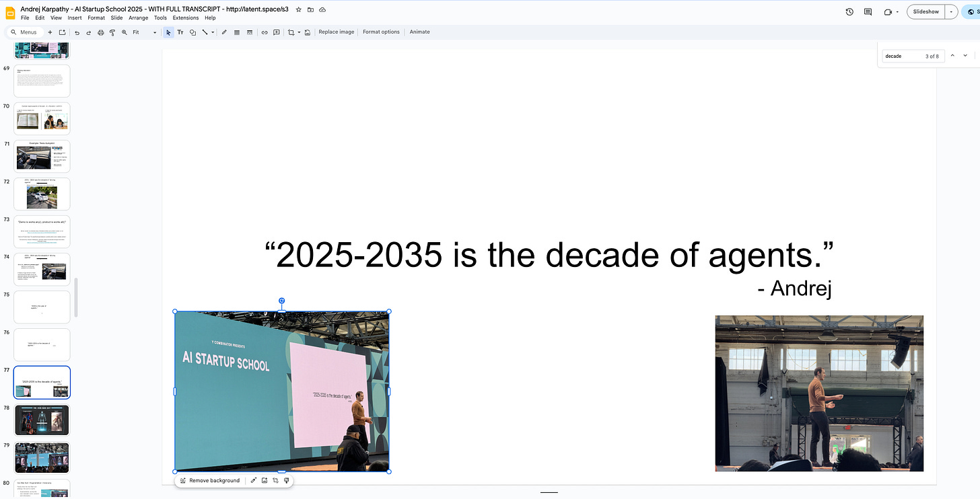Crop the selected image
This screenshot has width=980, height=499.
291,32
